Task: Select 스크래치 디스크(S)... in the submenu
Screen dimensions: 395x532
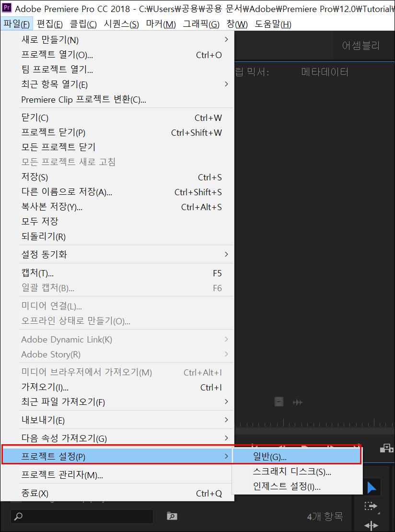Action: (297, 472)
